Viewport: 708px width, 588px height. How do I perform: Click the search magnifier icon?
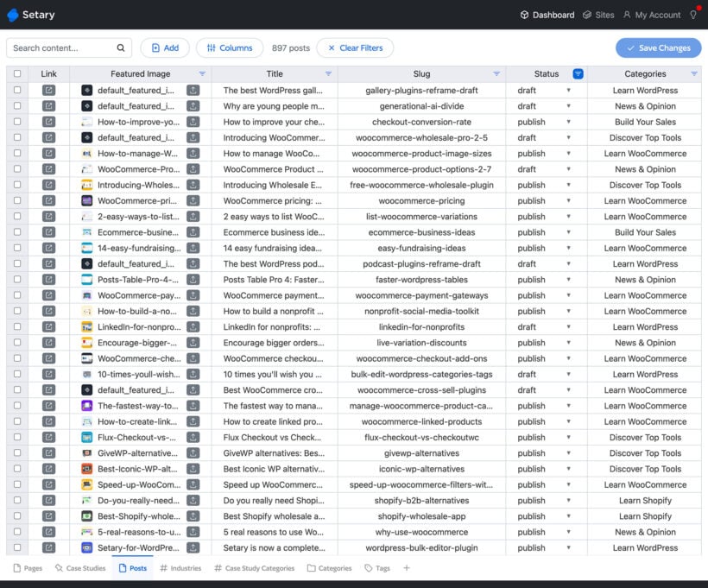pos(121,47)
